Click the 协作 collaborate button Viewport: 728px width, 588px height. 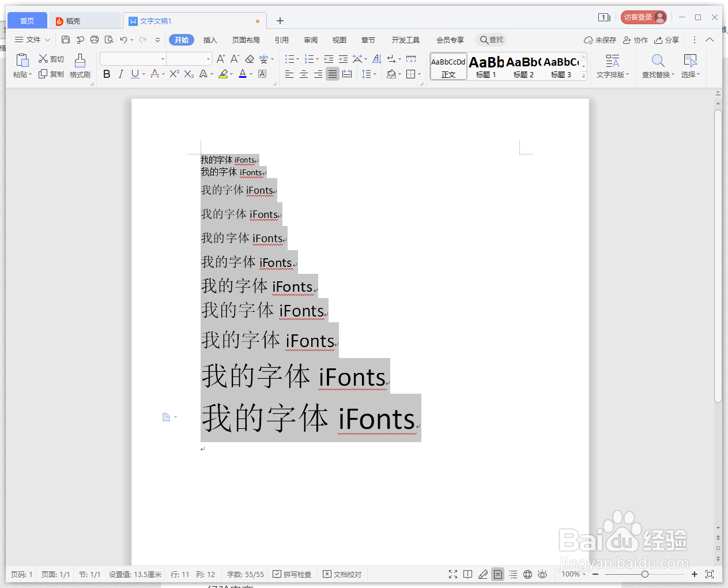636,40
